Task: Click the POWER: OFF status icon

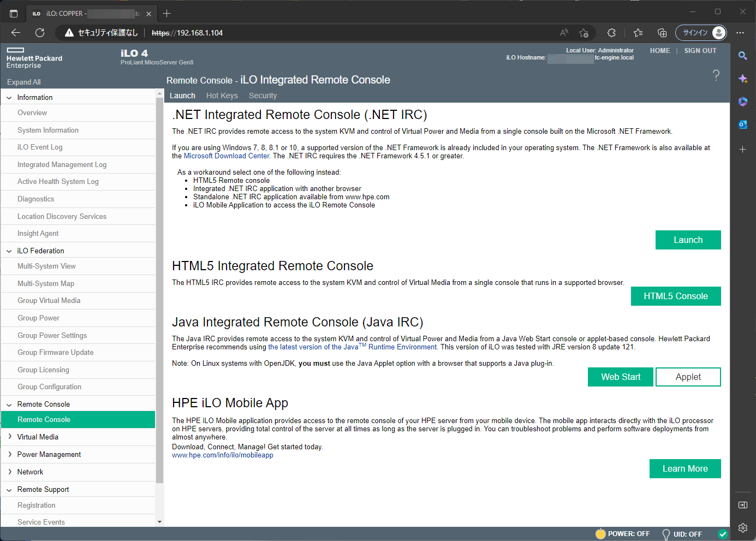Action: (x=600, y=534)
